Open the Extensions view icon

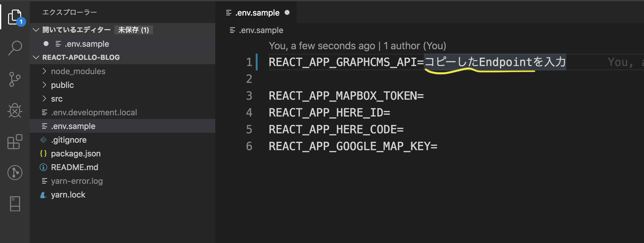pos(15,142)
